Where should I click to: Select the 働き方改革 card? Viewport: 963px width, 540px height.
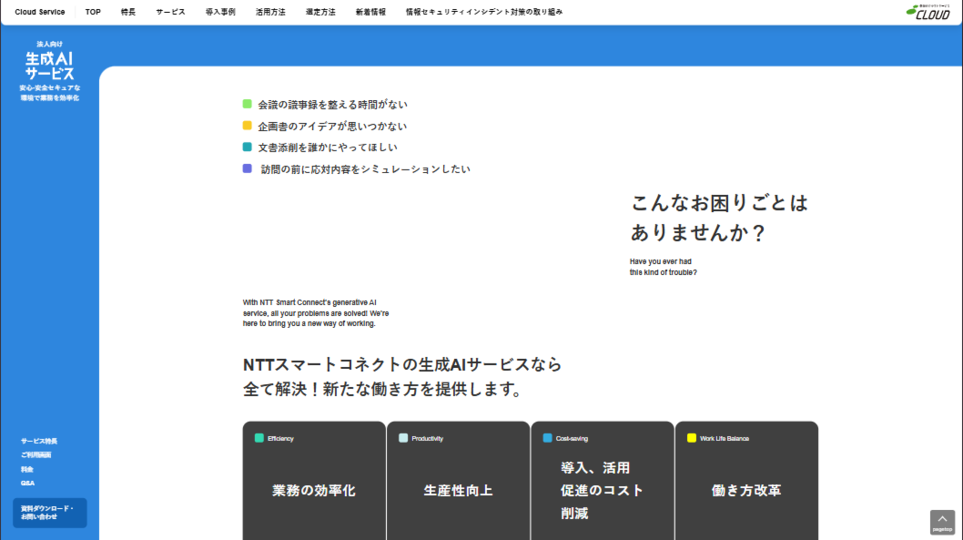pyautogui.click(x=747, y=481)
